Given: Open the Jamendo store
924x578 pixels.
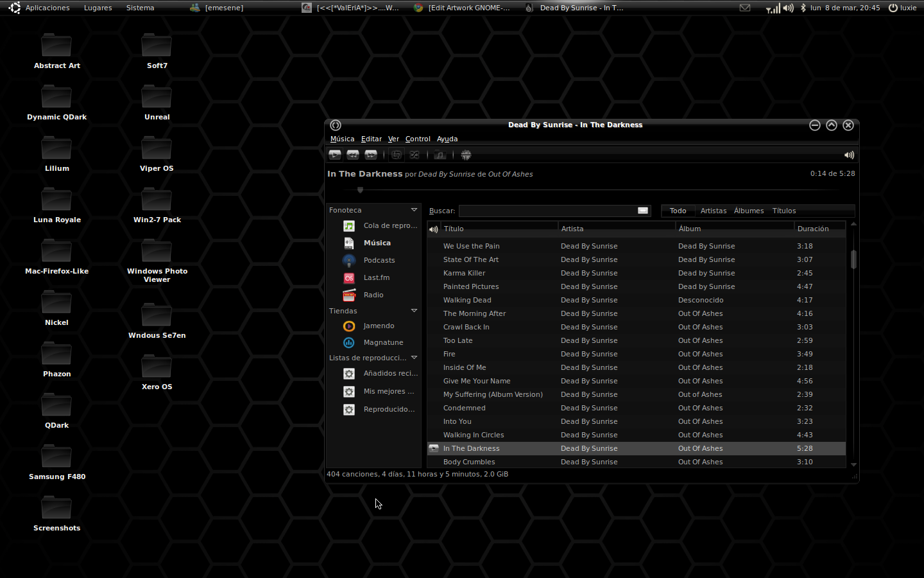Looking at the screenshot, I should [x=379, y=326].
